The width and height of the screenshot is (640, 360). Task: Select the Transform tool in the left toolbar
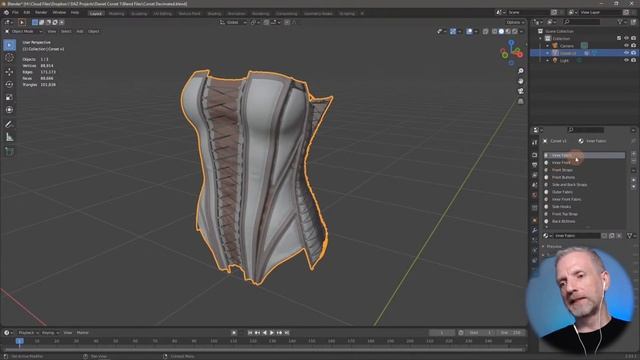(x=9, y=110)
